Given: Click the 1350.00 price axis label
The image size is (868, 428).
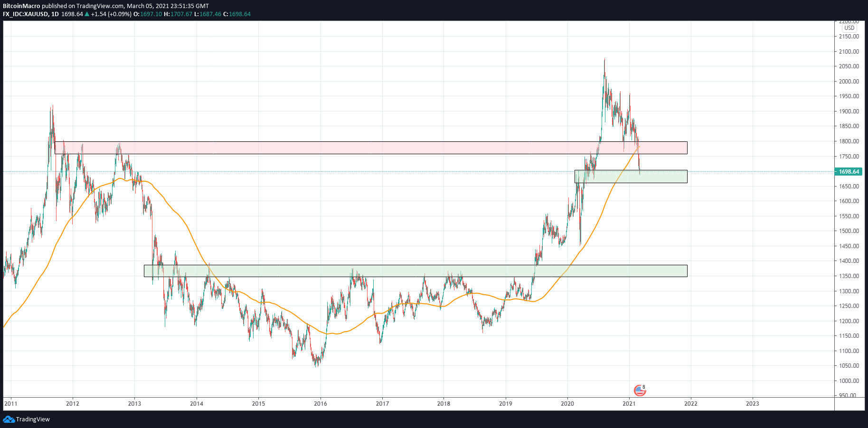Looking at the screenshot, I should [x=849, y=276].
